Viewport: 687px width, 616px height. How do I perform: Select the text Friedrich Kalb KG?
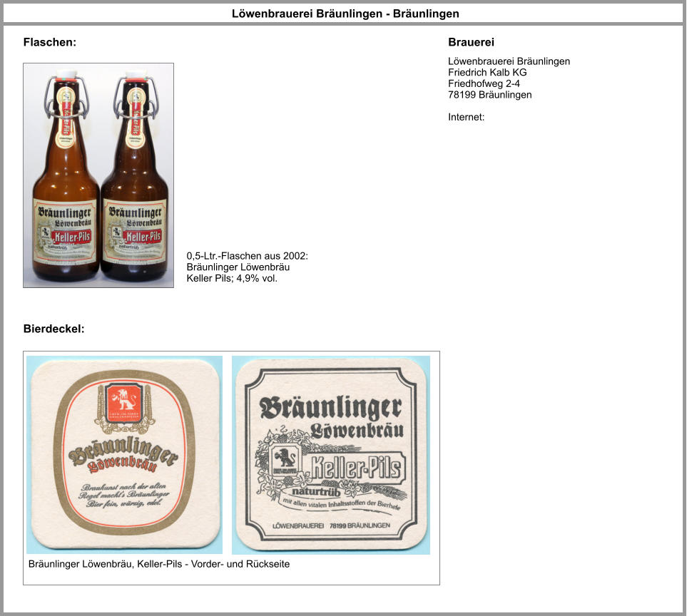[x=487, y=72]
